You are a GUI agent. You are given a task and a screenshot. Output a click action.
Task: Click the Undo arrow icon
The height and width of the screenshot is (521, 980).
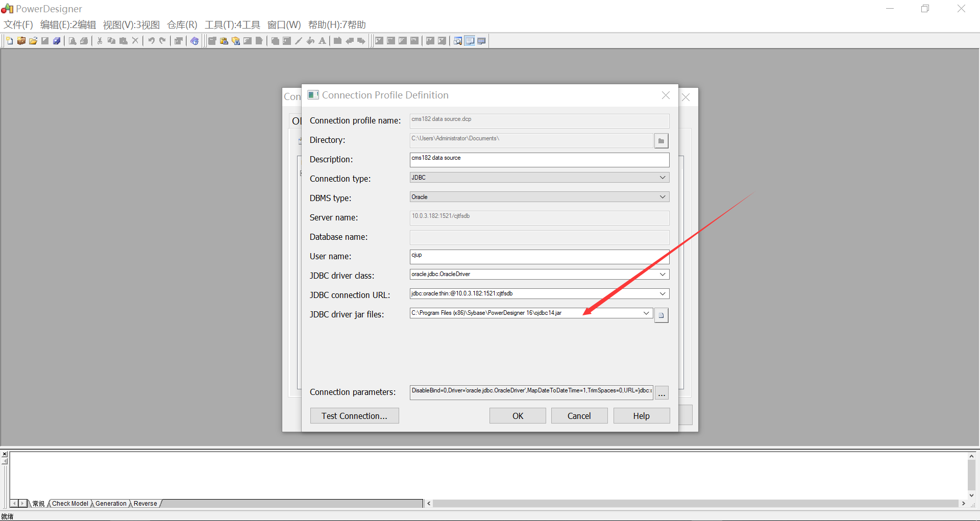pos(151,41)
